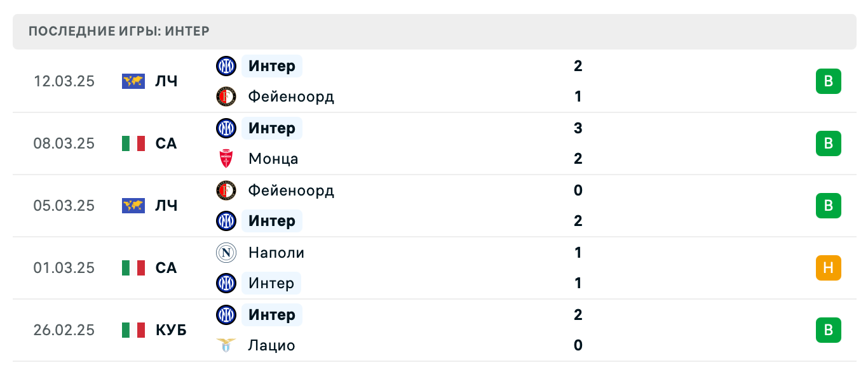Select the Фейеноорд team name on 05.03.25

[x=292, y=190]
